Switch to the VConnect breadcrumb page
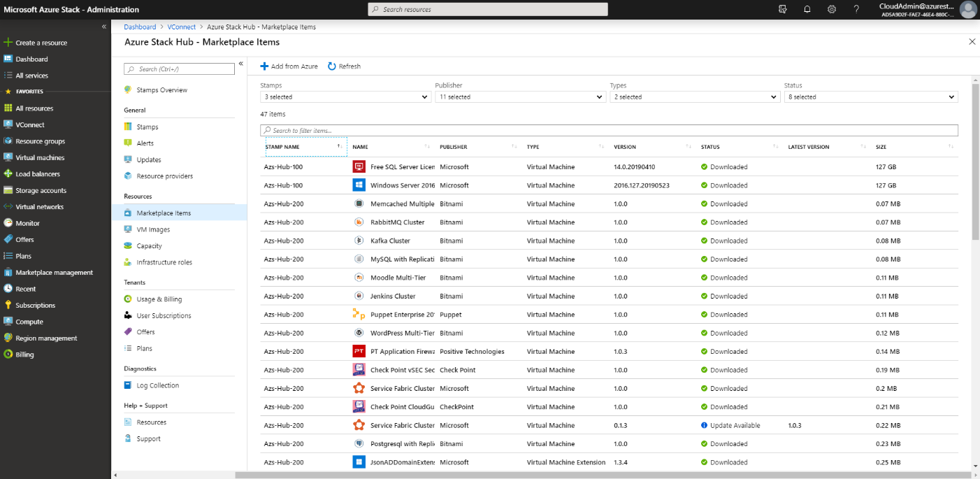 [181, 26]
